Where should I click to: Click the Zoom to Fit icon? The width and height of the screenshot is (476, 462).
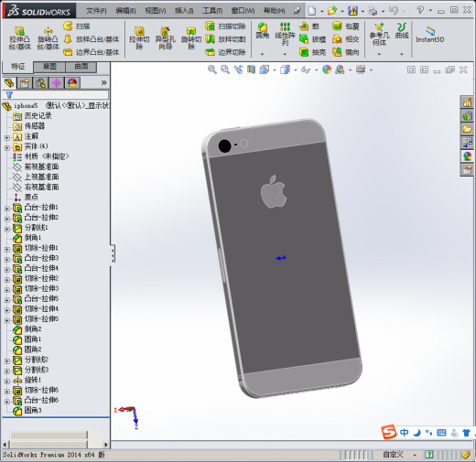pyautogui.click(x=212, y=70)
